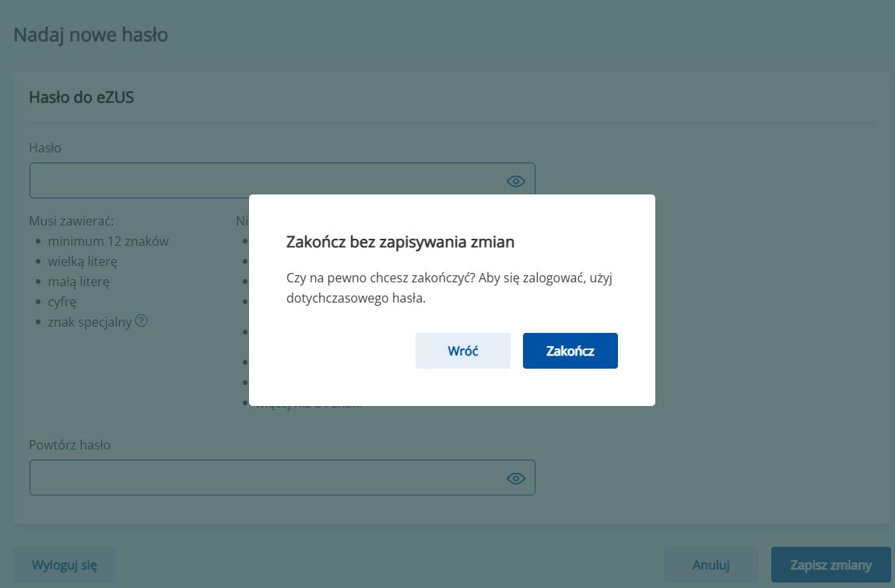The image size is (895, 588).
Task: Show password in the Hasło field
Action: (515, 181)
